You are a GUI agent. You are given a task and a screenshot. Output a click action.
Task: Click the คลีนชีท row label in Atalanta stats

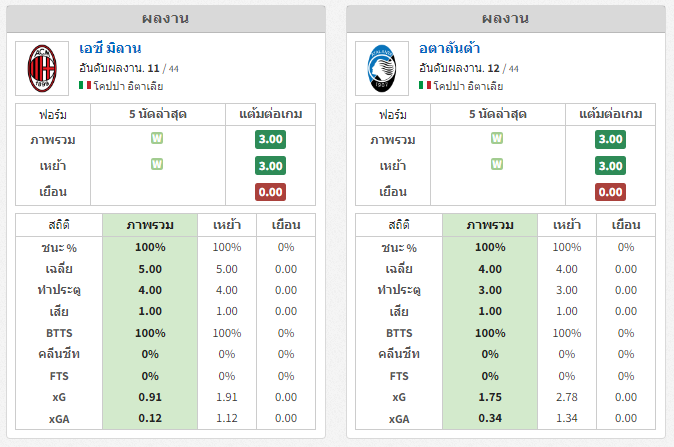[x=399, y=354]
